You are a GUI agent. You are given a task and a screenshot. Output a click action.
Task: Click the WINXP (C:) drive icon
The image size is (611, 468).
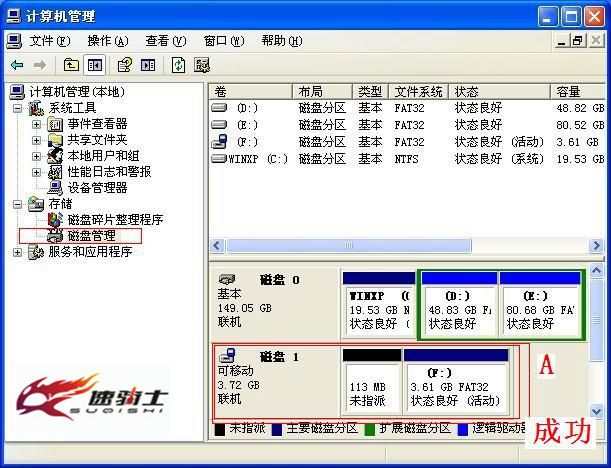(219, 158)
